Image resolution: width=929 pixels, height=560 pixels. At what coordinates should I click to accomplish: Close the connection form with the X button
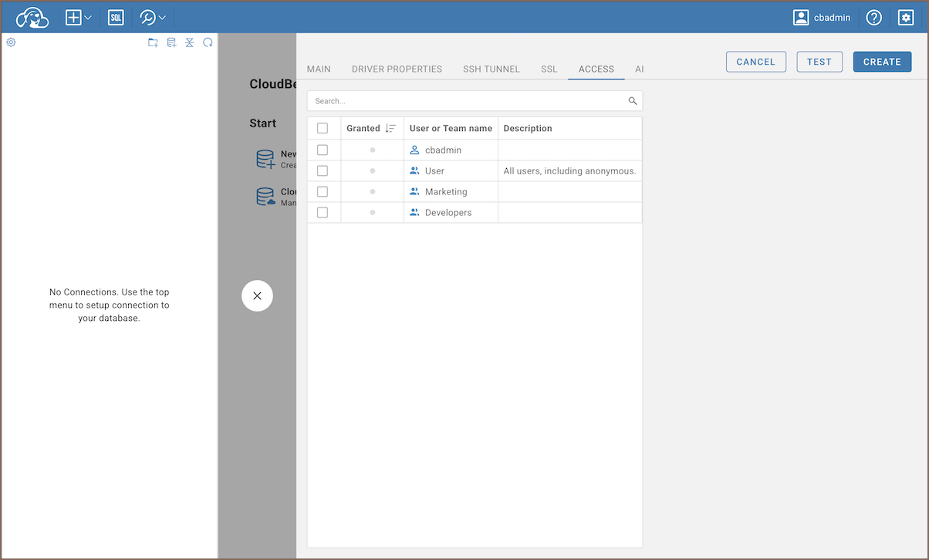point(257,295)
